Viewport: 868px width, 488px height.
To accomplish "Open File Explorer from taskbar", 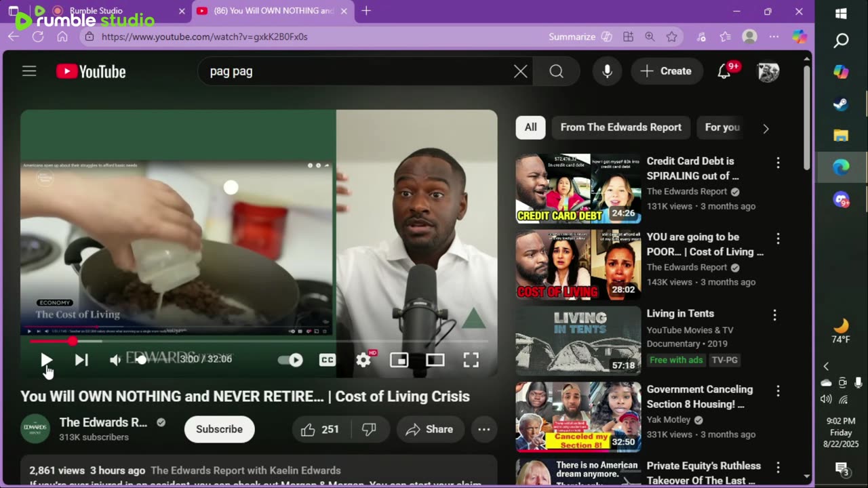I will [x=841, y=136].
